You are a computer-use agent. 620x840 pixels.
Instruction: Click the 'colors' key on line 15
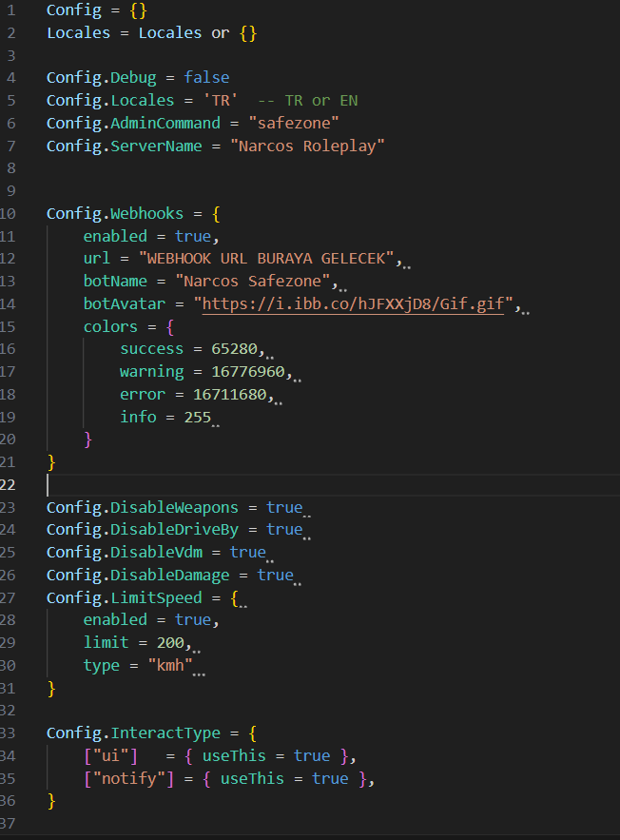pyautogui.click(x=111, y=326)
